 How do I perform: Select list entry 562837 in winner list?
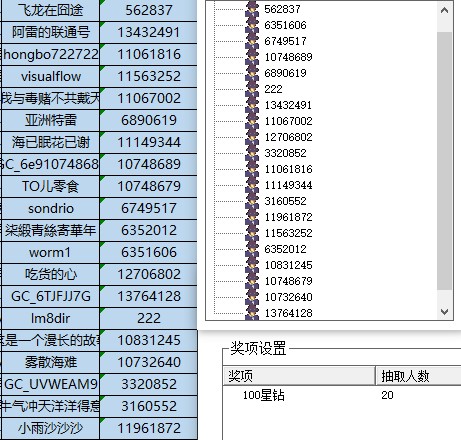[282, 9]
